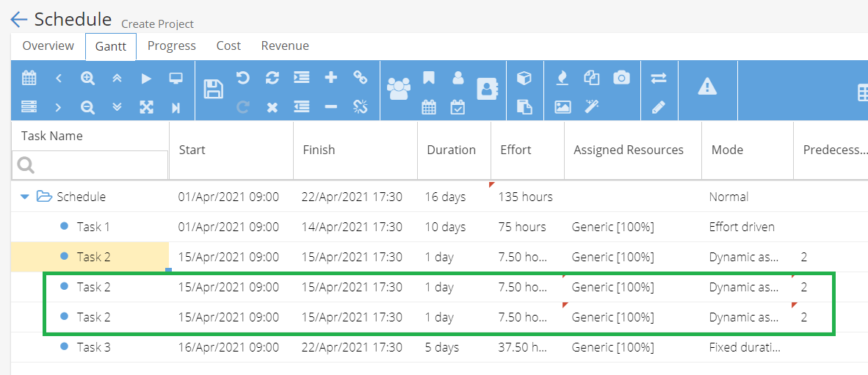Click the fullscreen expand arrows icon
This screenshot has height=375, width=868.
pyautogui.click(x=146, y=107)
